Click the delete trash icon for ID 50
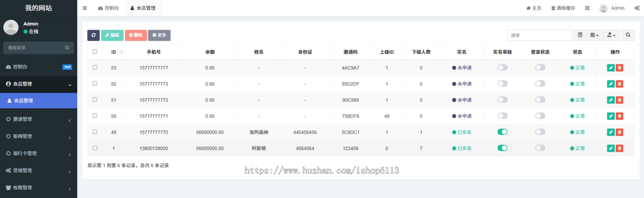Screen dimensions: 644x198 pyautogui.click(x=619, y=116)
